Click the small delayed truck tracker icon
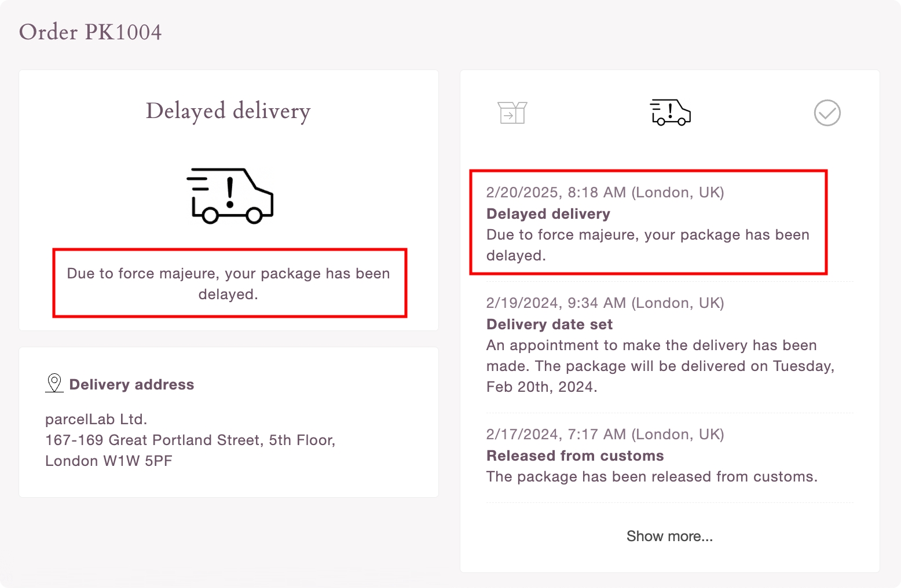Image resolution: width=901 pixels, height=588 pixels. click(671, 112)
